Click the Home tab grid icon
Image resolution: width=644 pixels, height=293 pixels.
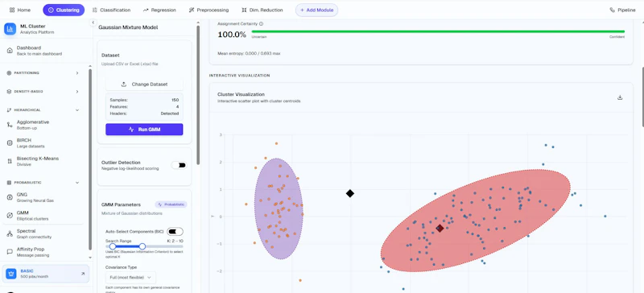(12, 10)
